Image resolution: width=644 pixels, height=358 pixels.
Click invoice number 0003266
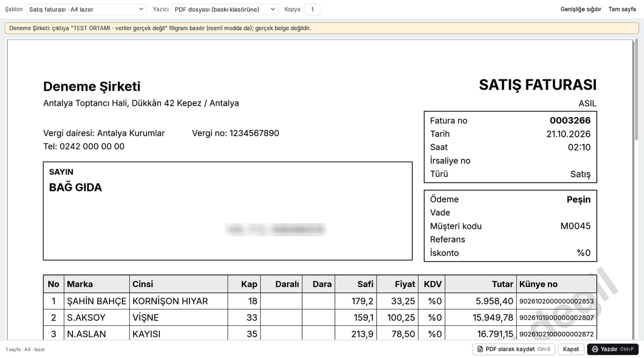click(570, 121)
